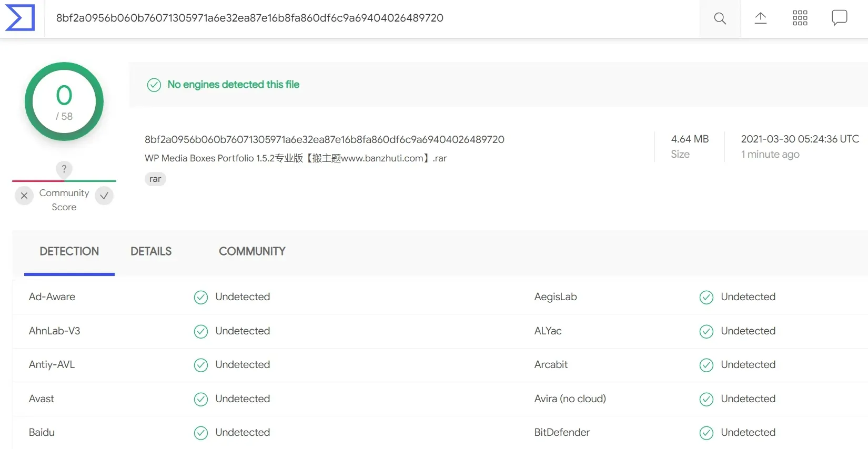Viewport: 868px width, 449px height.
Task: Click the '1 minute ago' text
Action: point(770,154)
